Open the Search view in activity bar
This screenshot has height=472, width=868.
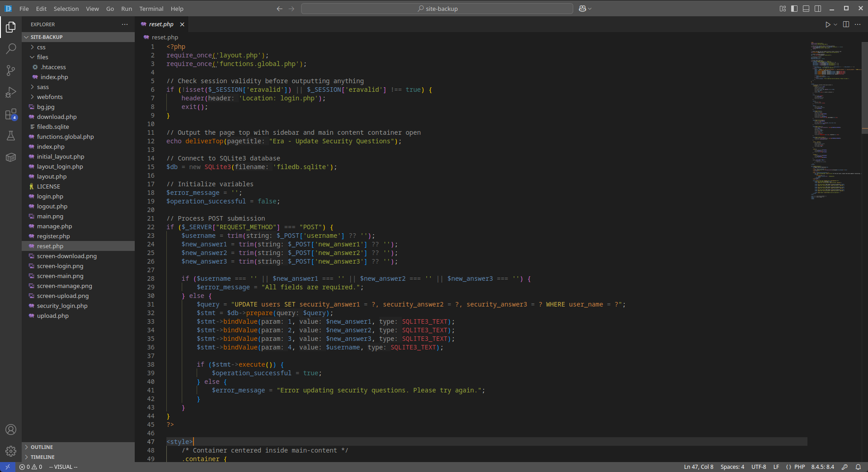[11, 48]
